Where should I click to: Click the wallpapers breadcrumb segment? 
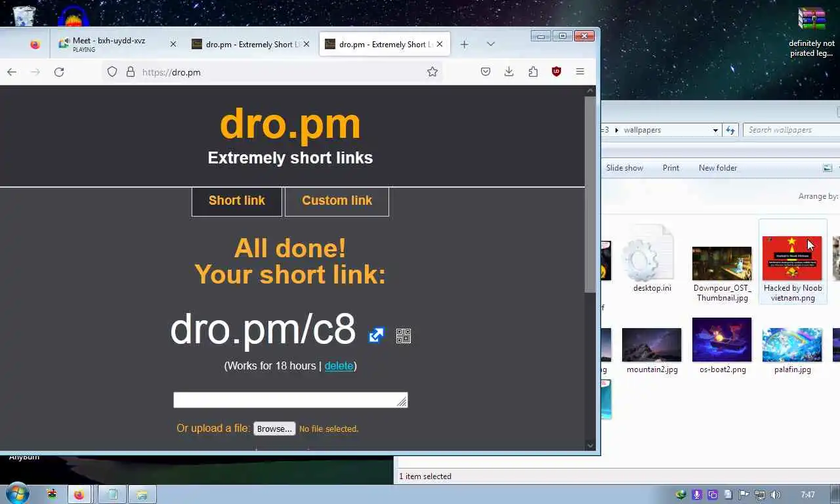[642, 130]
